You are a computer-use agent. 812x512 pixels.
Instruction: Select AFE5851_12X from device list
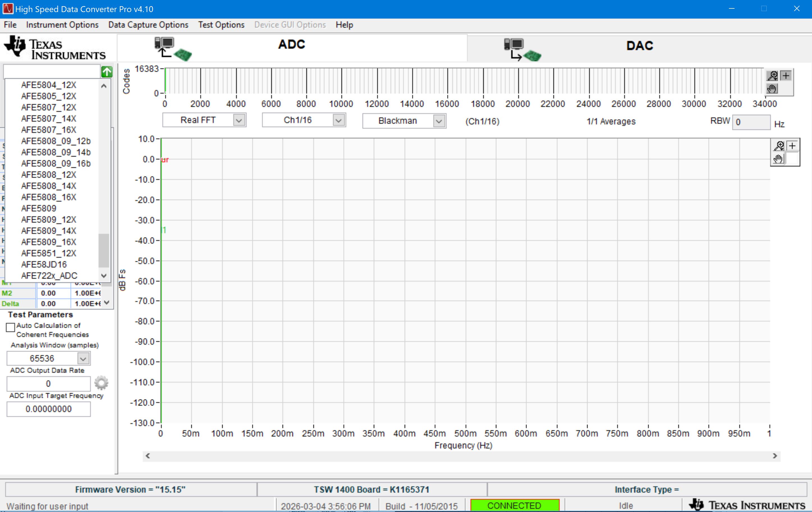[x=49, y=253]
